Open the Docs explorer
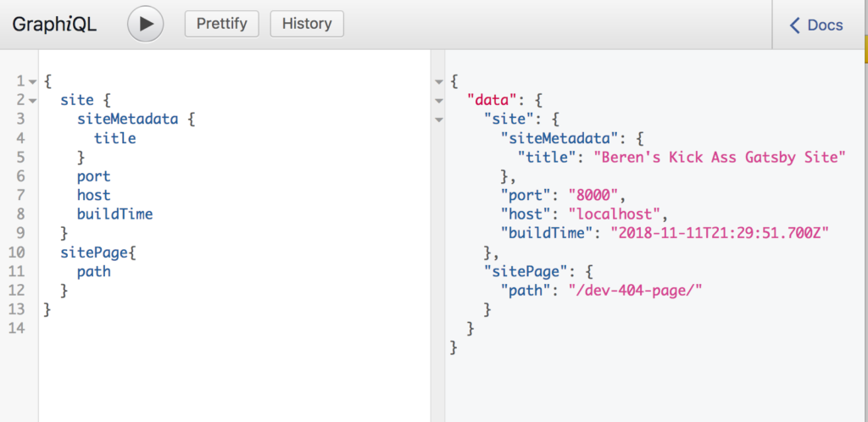Image resolution: width=868 pixels, height=422 pixels. coord(816,25)
